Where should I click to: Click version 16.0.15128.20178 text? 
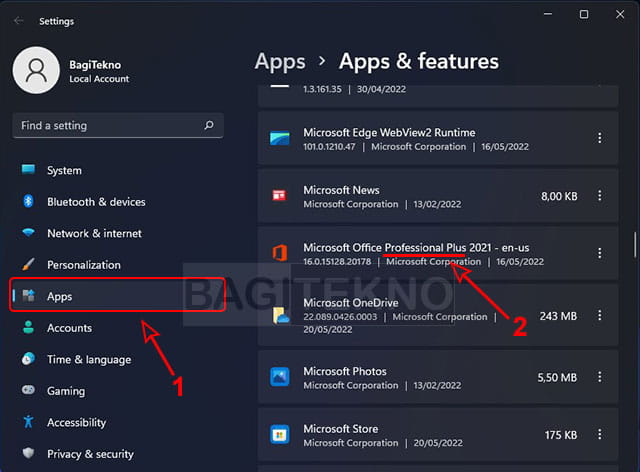click(337, 262)
